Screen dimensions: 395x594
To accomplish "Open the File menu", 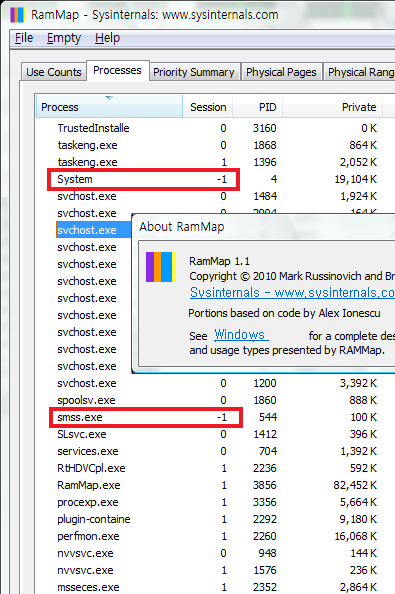I will 24,38.
